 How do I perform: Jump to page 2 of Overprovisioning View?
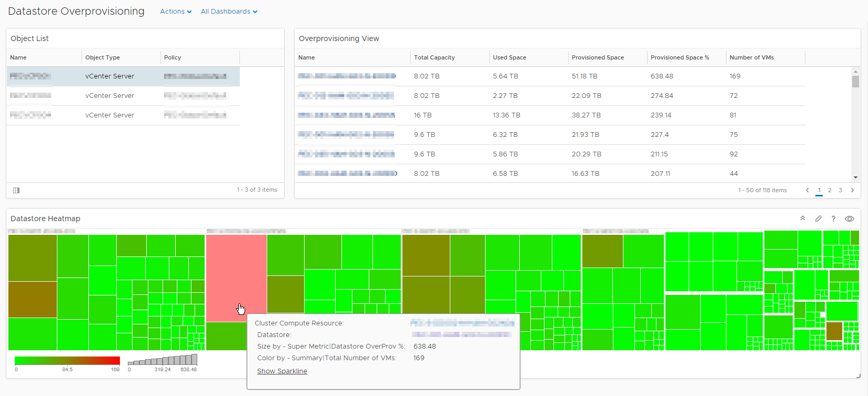[x=830, y=190]
